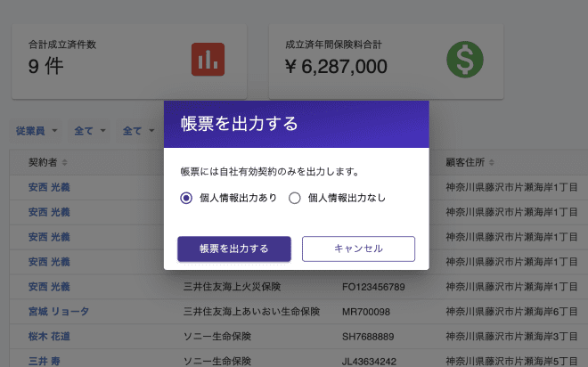Click the 合計成立済件数 summary card
Screen dimensions: 588x367
[129, 61]
